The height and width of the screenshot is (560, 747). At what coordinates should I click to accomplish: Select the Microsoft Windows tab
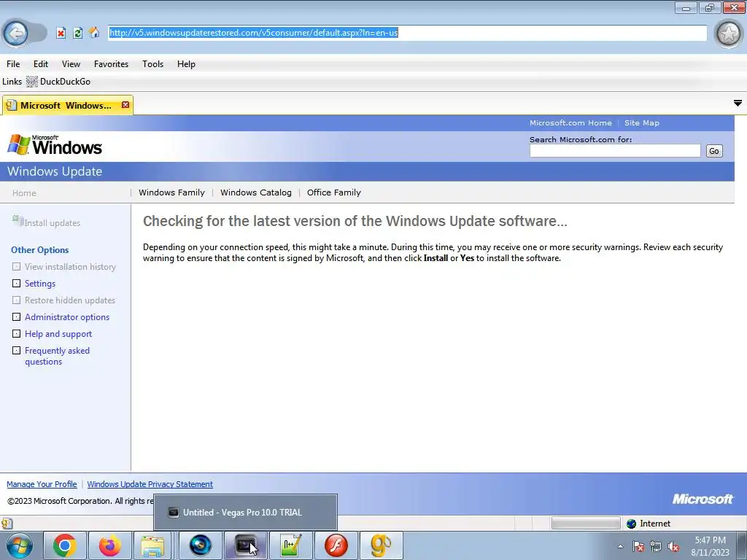(x=66, y=105)
